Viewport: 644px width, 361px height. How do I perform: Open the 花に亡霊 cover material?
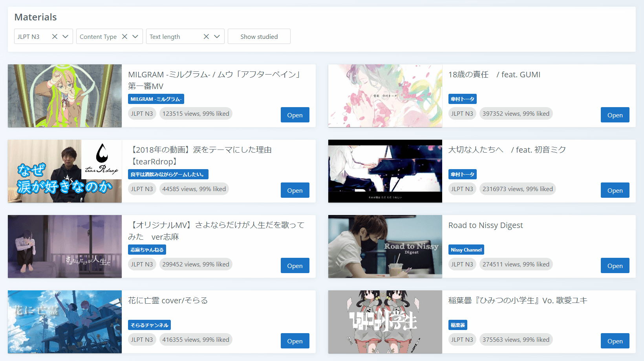pyautogui.click(x=295, y=341)
